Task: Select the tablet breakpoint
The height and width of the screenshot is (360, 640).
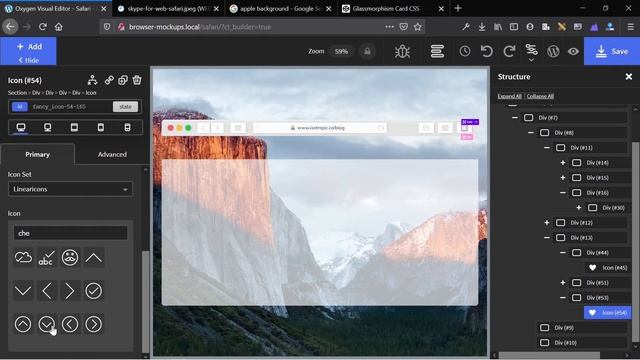Action: tap(74, 127)
